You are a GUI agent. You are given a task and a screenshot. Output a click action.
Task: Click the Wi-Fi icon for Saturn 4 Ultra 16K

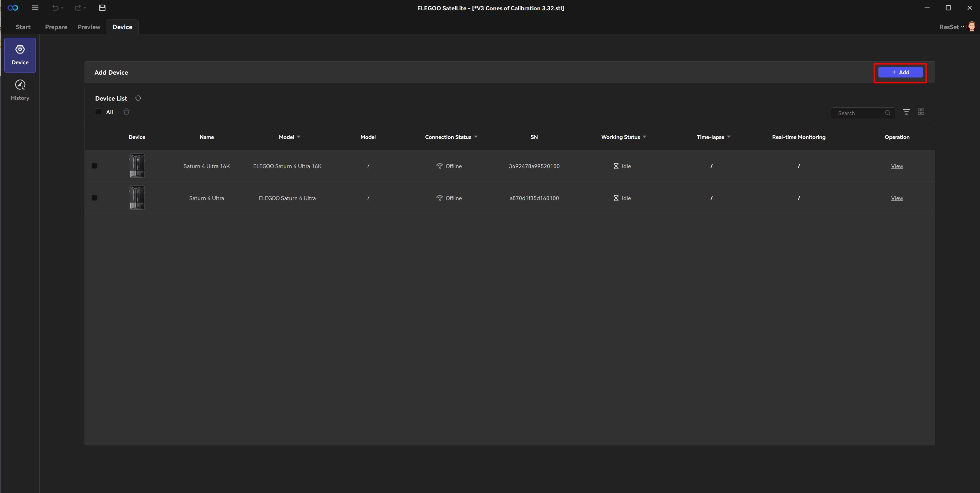tap(439, 166)
